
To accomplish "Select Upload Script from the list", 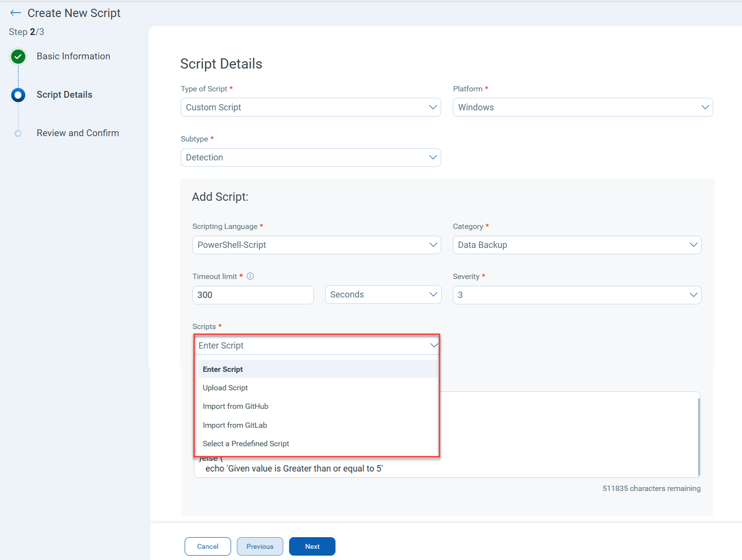I will point(225,388).
